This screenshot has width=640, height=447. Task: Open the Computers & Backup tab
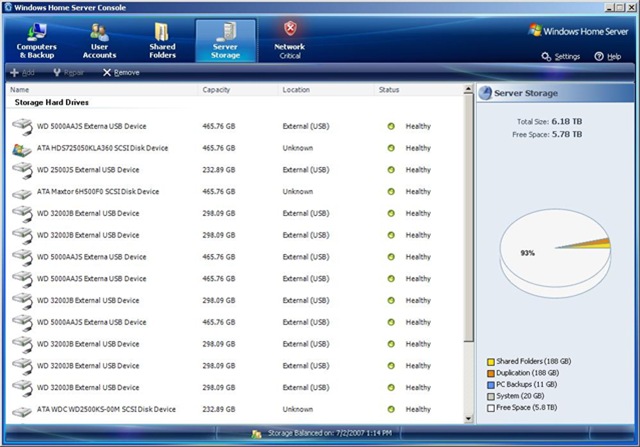[x=36, y=41]
